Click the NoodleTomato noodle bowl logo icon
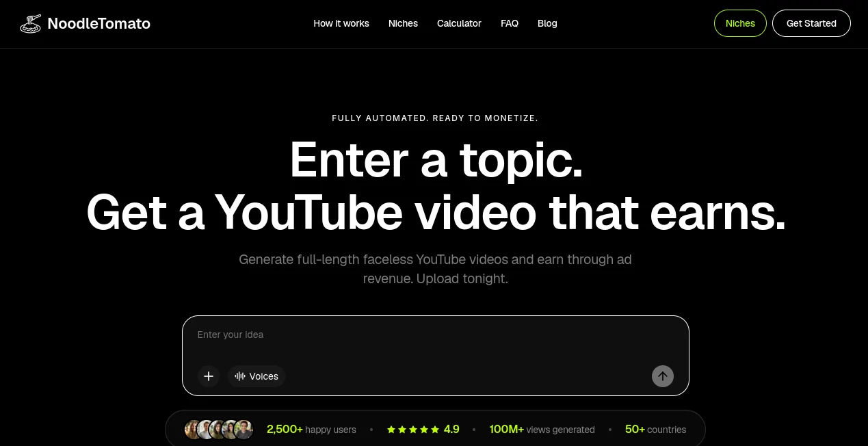This screenshot has width=868, height=446. pyautogui.click(x=30, y=23)
